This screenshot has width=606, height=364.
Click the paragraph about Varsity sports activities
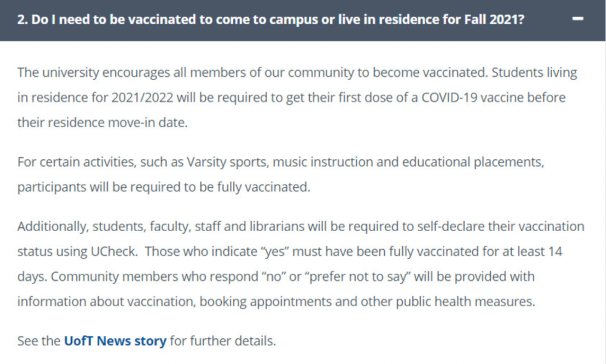281,174
